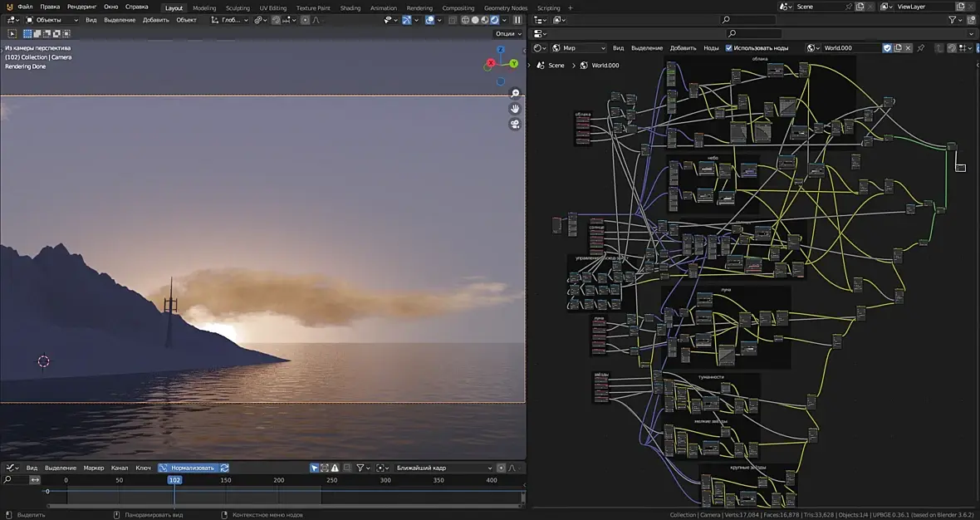The height and width of the screenshot is (520, 980).
Task: Click 'World.000' in node editor breadcrumb
Action: coord(605,65)
